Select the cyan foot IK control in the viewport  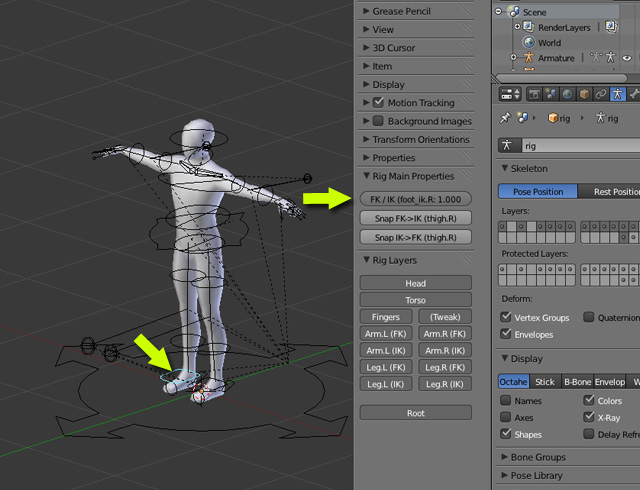point(180,375)
